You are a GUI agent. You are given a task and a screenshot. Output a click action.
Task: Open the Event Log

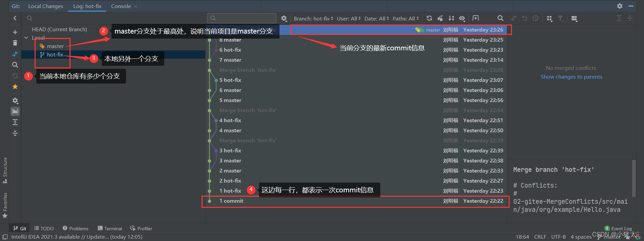(x=618, y=228)
